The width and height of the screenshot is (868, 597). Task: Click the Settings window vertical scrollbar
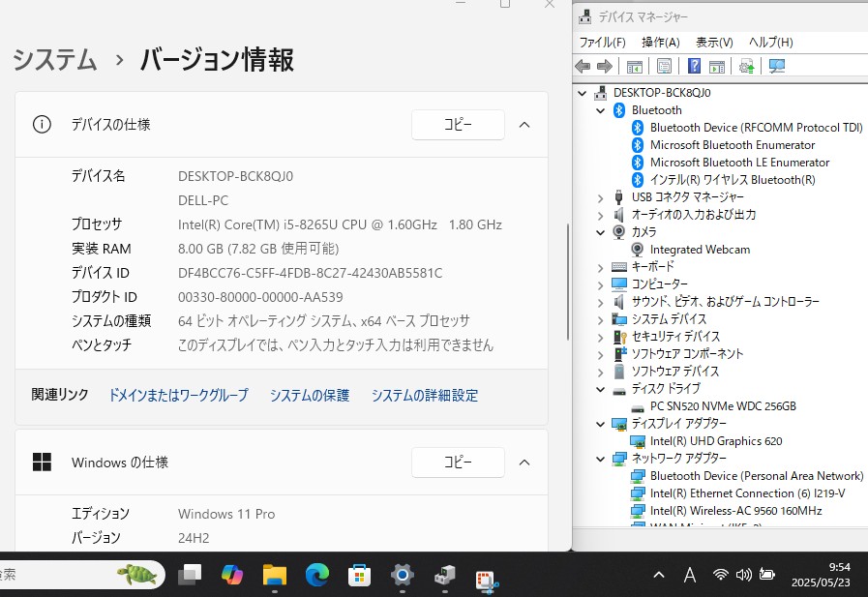(x=567, y=282)
